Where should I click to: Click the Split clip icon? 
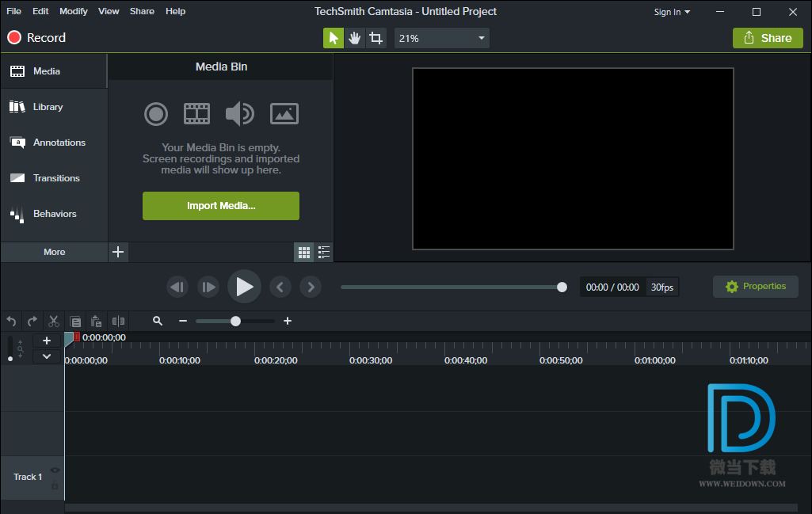(118, 322)
